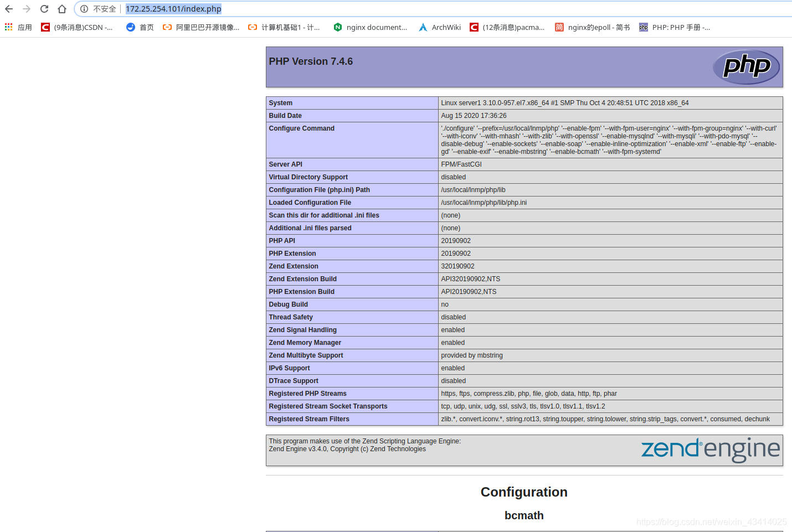This screenshot has width=792, height=532.
Task: Click the Zend Engine v3.4.0 copyright text
Action: (x=347, y=449)
